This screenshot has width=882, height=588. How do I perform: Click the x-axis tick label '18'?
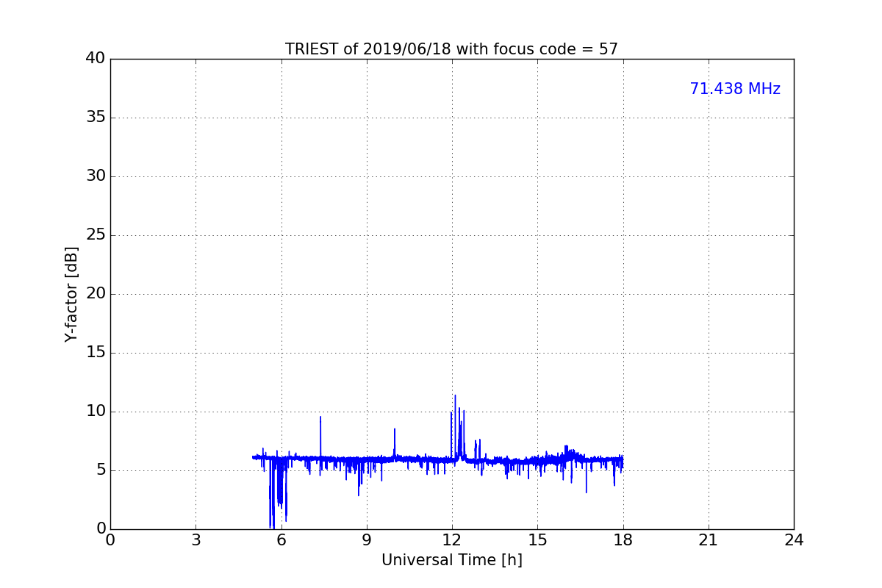[x=623, y=540]
